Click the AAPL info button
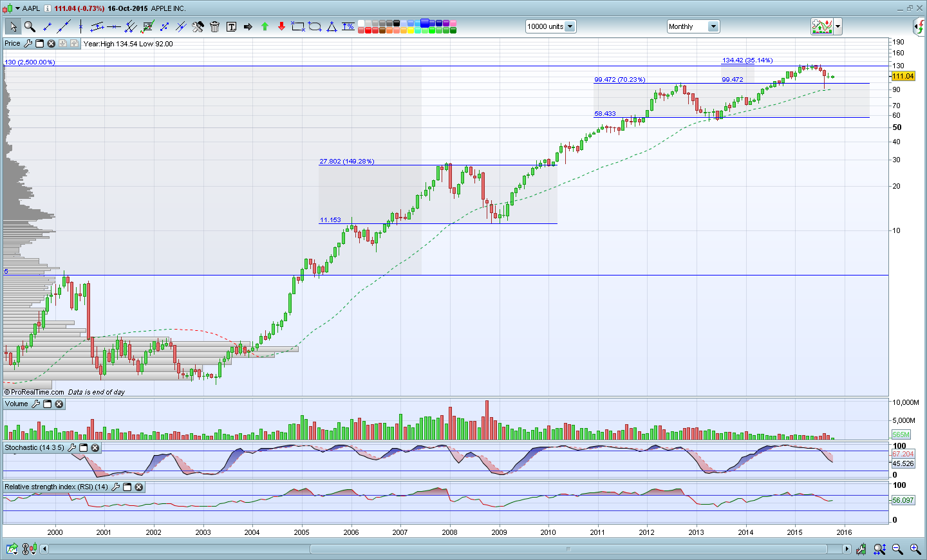The image size is (927, 560). click(x=48, y=8)
